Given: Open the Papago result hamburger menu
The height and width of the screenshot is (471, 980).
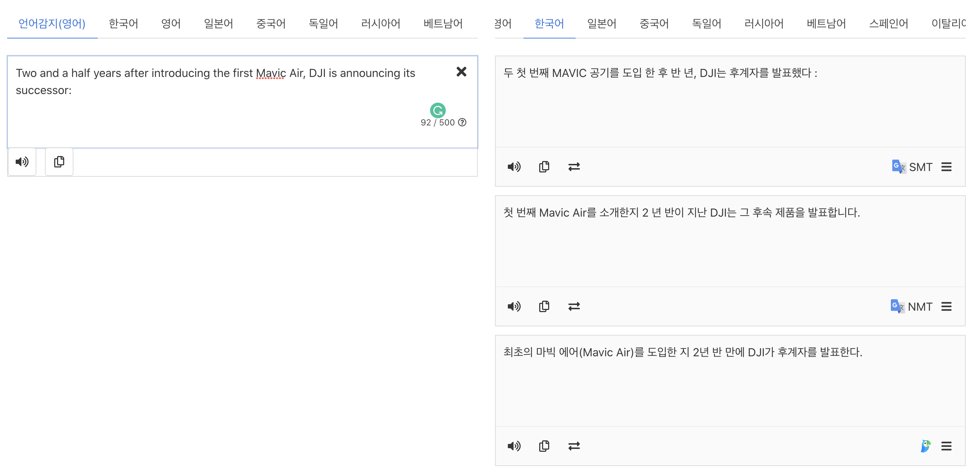Looking at the screenshot, I should pyautogui.click(x=946, y=446).
